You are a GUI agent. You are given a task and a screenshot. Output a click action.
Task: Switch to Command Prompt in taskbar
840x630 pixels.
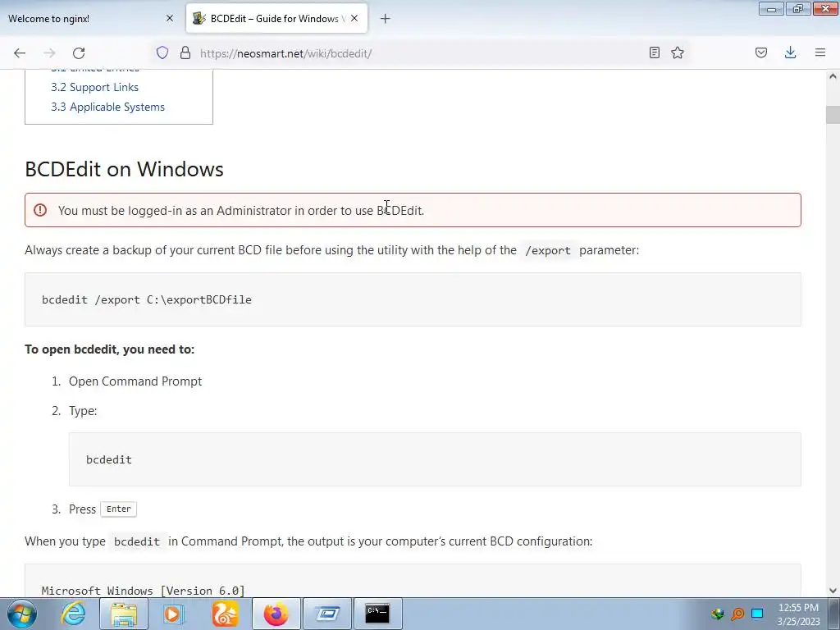point(377,614)
